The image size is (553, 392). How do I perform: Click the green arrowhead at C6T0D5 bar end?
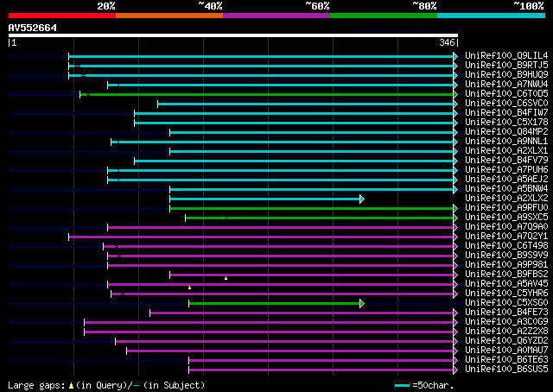click(x=455, y=94)
